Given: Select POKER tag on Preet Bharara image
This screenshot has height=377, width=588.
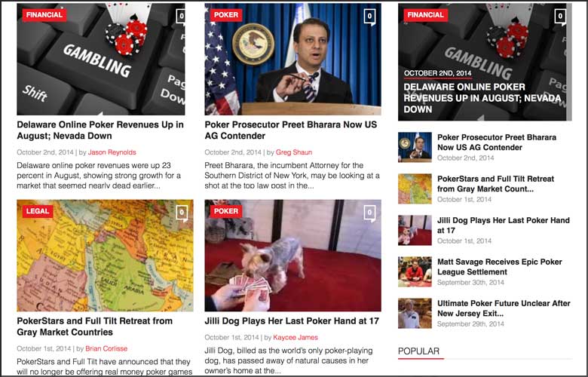Looking at the screenshot, I should (x=226, y=15).
